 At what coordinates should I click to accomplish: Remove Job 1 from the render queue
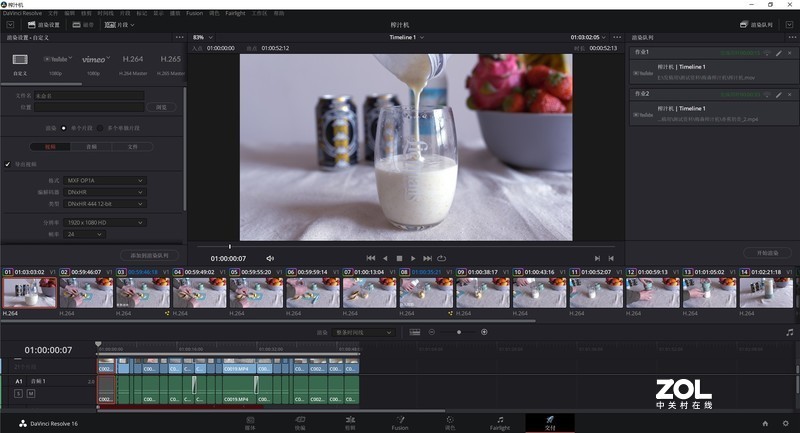pyautogui.click(x=790, y=53)
